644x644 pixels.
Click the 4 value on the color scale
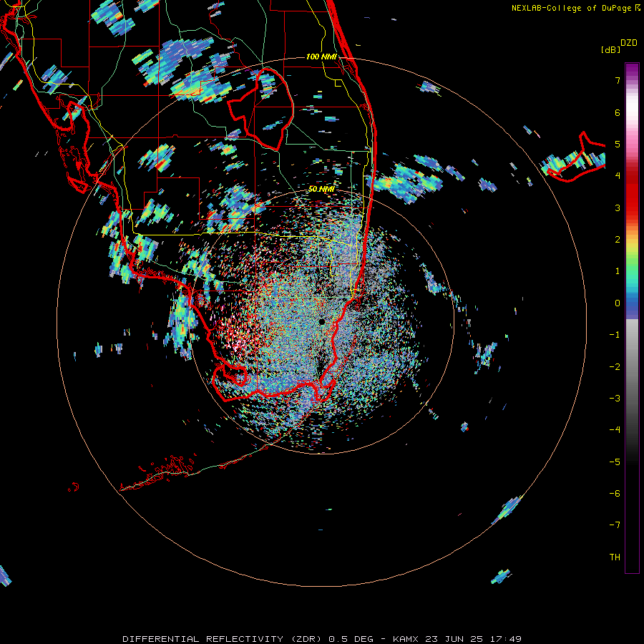[618, 176]
